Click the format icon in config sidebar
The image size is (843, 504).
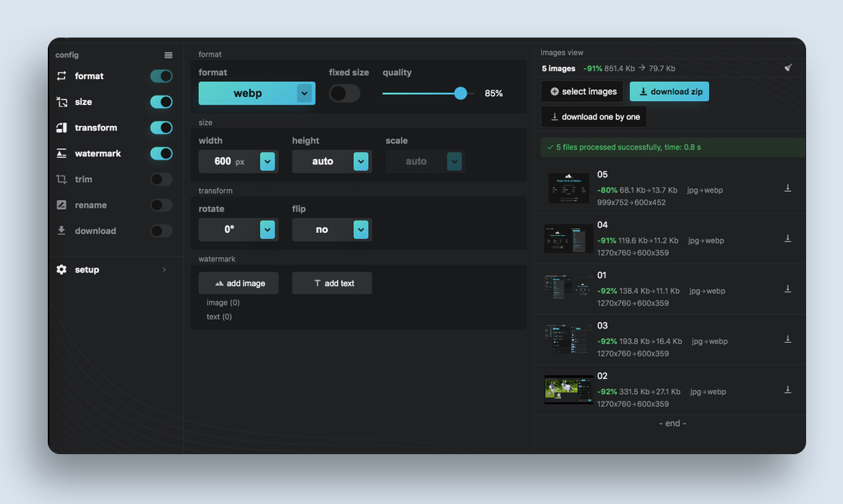point(61,76)
